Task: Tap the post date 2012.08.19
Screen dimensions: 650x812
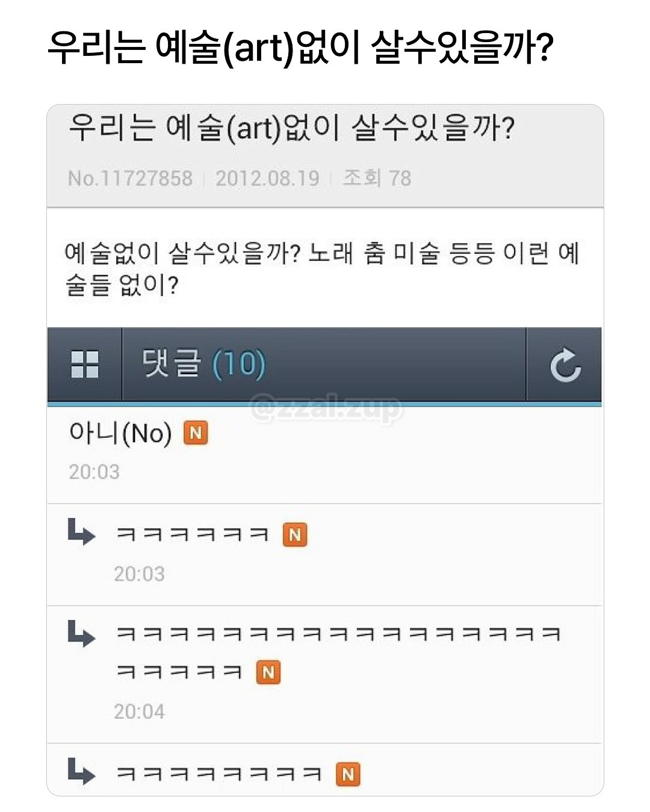Action: [x=268, y=178]
